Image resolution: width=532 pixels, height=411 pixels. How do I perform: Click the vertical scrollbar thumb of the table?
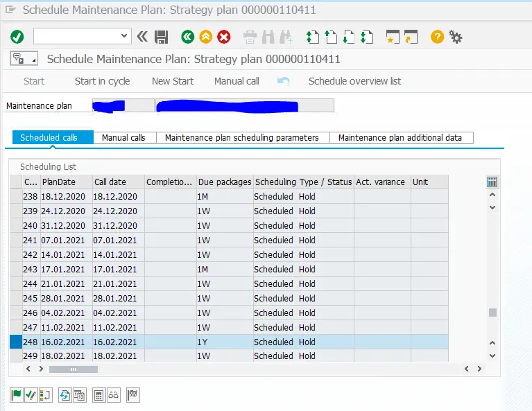click(x=492, y=313)
